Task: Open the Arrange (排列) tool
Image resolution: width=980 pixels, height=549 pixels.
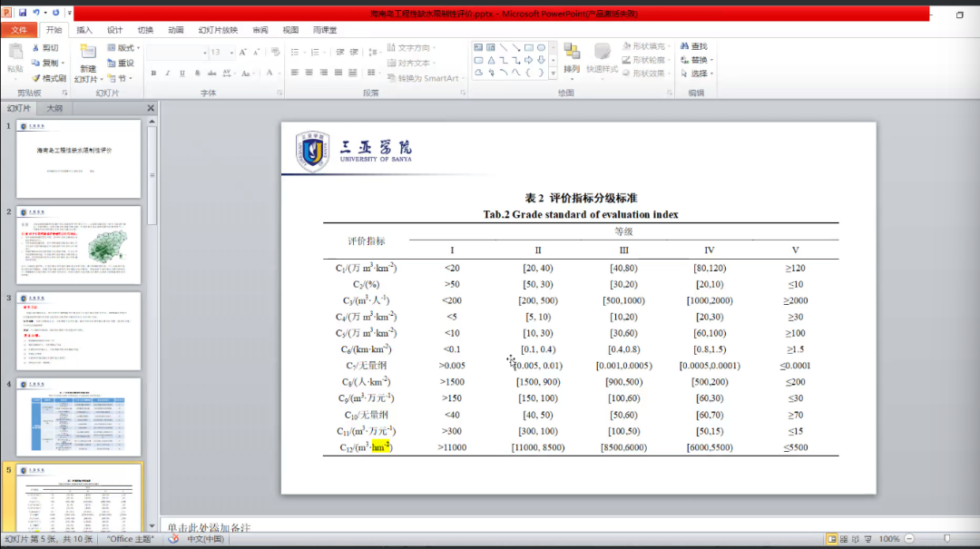Action: pyautogui.click(x=572, y=58)
